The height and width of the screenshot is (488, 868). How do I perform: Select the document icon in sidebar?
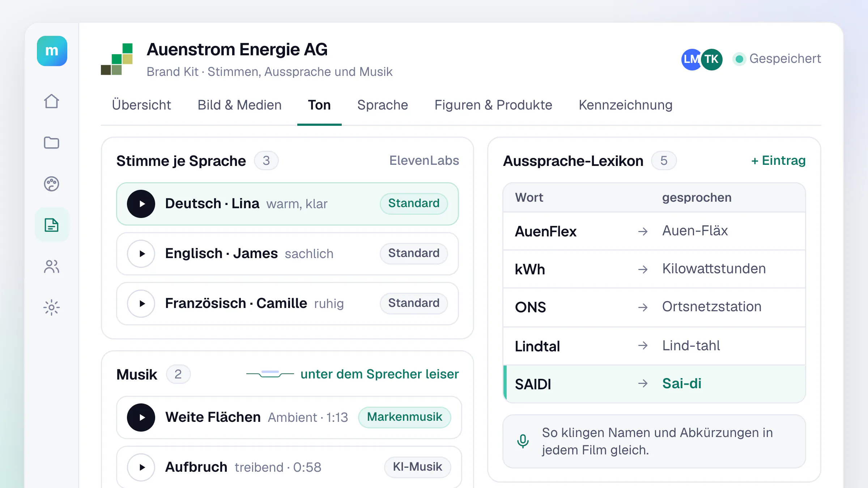click(x=51, y=225)
